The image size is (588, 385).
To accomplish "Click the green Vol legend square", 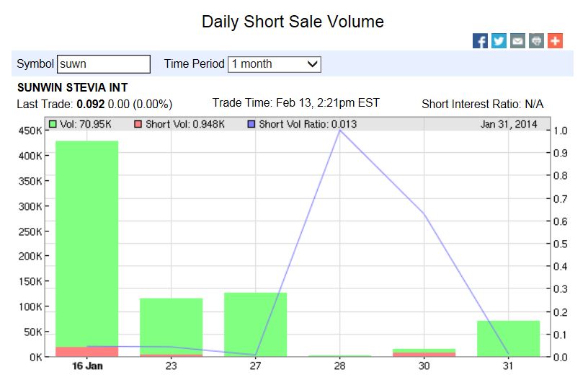I will 53,124.
